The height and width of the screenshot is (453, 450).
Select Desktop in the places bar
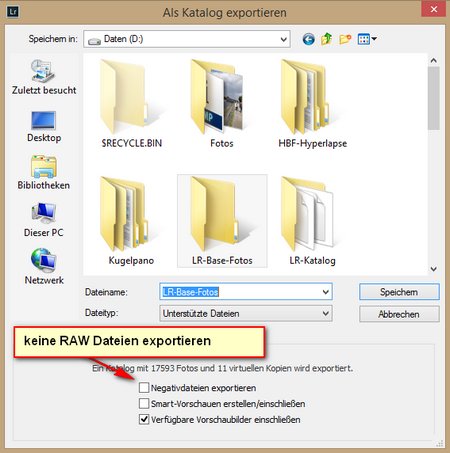pos(44,127)
